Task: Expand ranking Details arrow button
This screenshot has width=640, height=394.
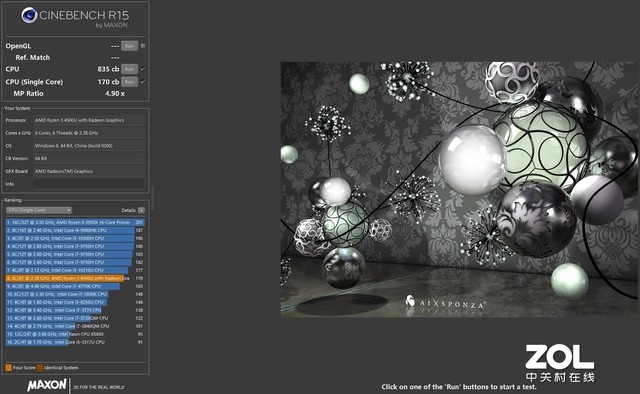Action: (x=141, y=210)
